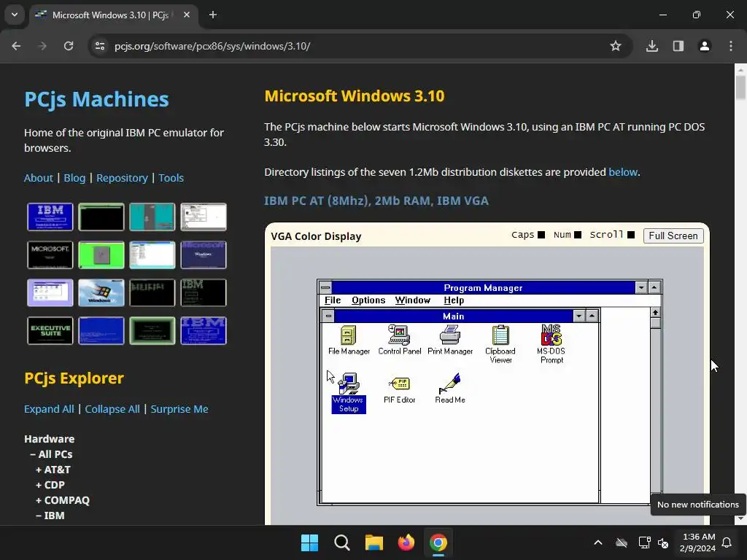
Task: Open Chrome downloads icon
Action: [x=651, y=46]
